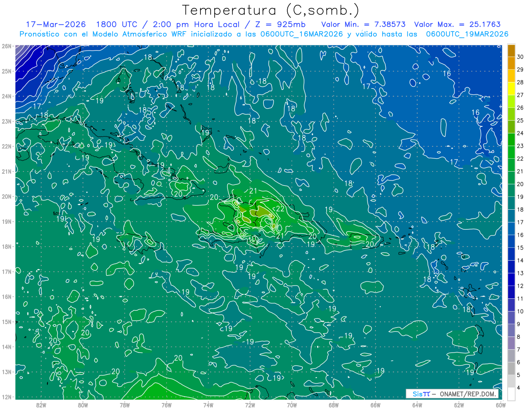
Task: Click the yellow legend swatch between 27 and 28
Action: (x=511, y=89)
